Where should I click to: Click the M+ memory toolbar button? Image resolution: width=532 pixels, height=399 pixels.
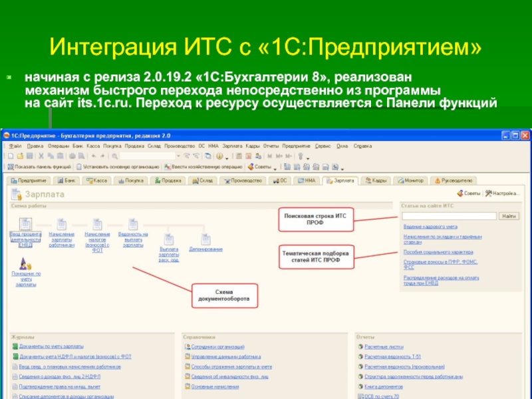[x=279, y=156]
